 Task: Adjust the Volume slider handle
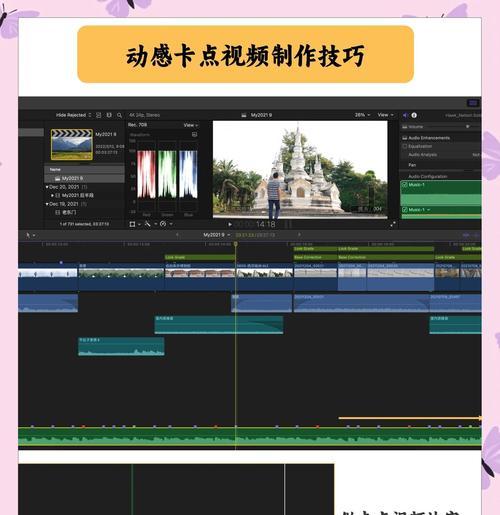(x=468, y=127)
